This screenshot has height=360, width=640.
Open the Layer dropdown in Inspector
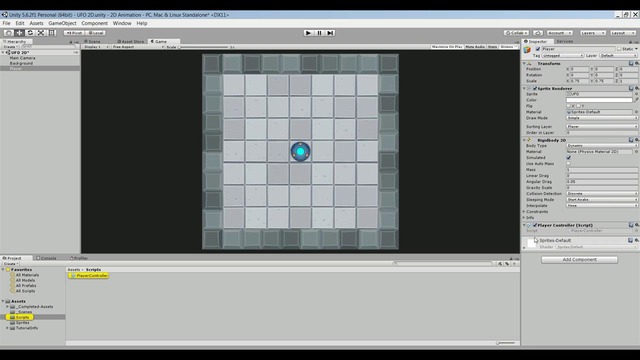click(618, 56)
